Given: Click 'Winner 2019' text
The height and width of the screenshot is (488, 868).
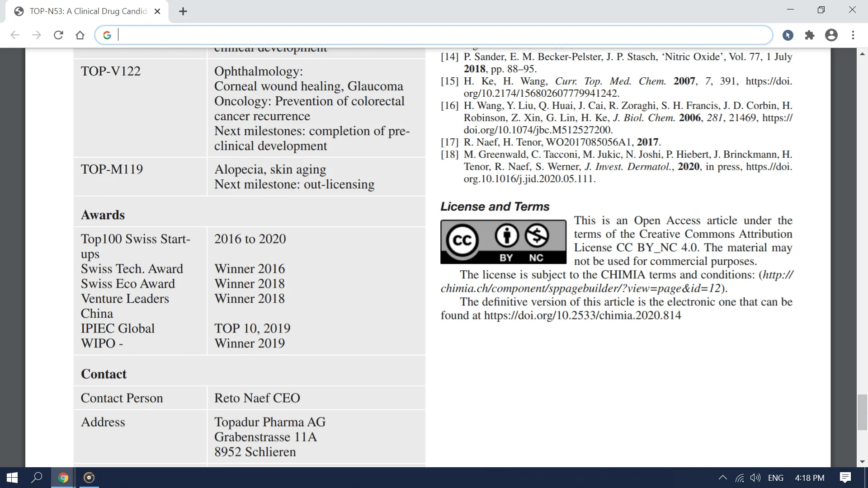Looking at the screenshot, I should (x=250, y=343).
